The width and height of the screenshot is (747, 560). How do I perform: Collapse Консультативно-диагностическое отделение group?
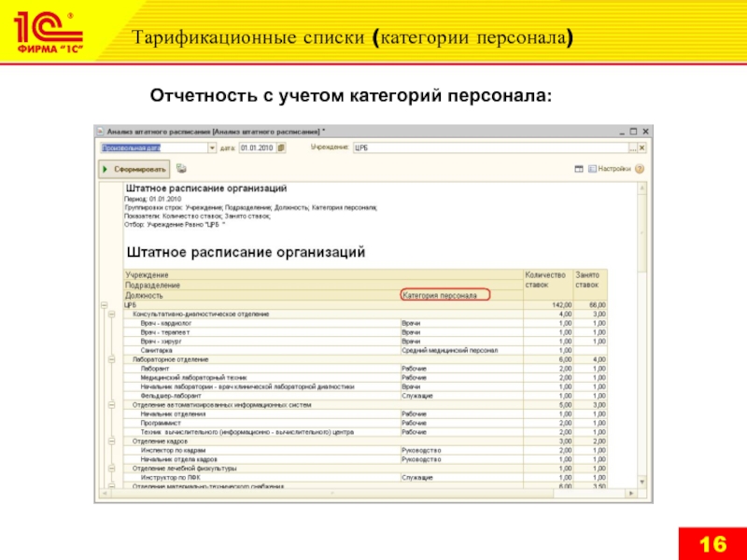click(x=111, y=314)
